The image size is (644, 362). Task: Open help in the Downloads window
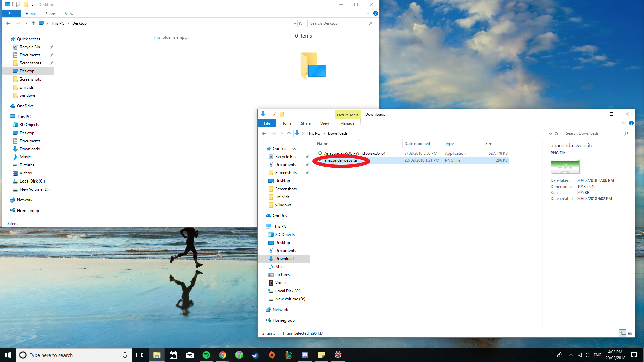coord(631,123)
